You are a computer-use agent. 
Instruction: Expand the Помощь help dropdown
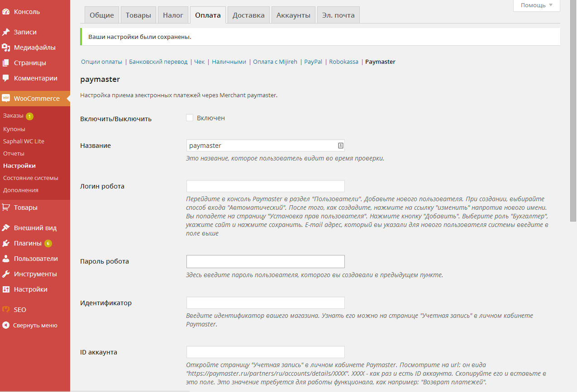tap(537, 5)
